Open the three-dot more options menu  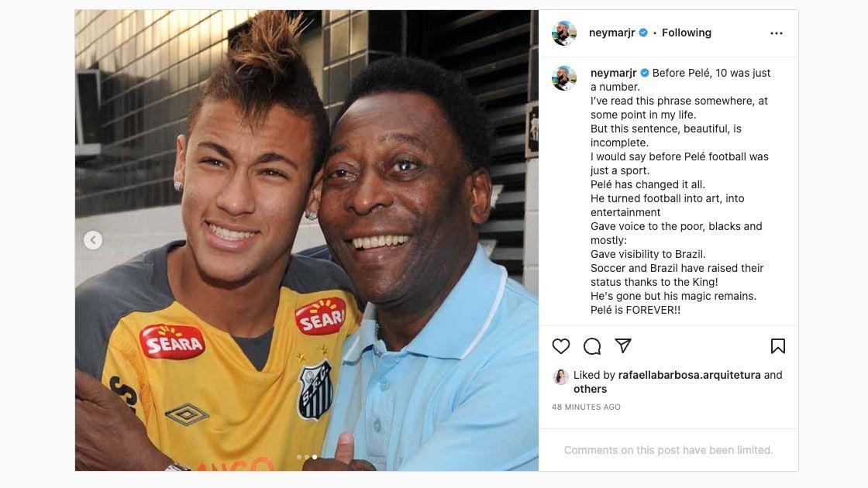pos(776,33)
